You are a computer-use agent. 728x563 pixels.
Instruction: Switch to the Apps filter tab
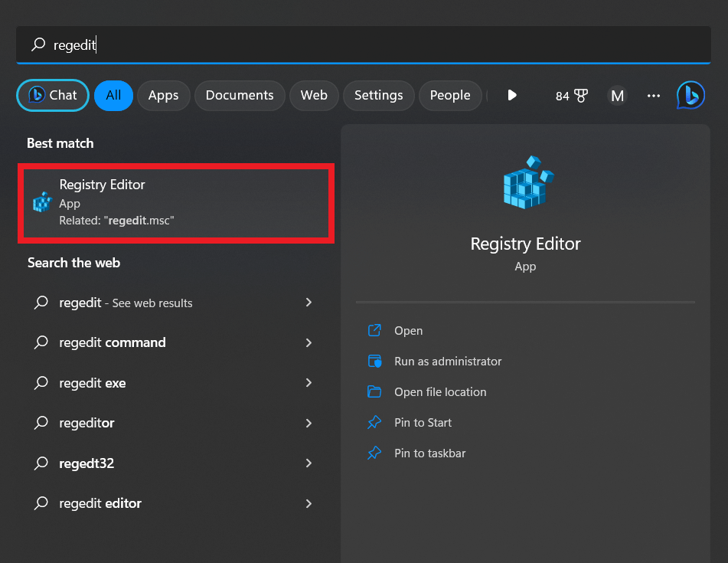tap(163, 95)
